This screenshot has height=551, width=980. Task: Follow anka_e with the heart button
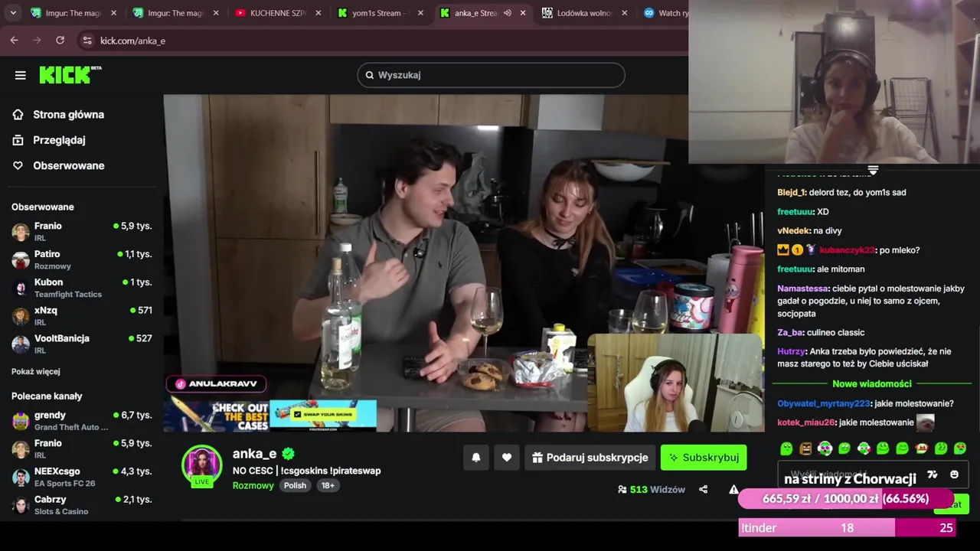click(507, 458)
